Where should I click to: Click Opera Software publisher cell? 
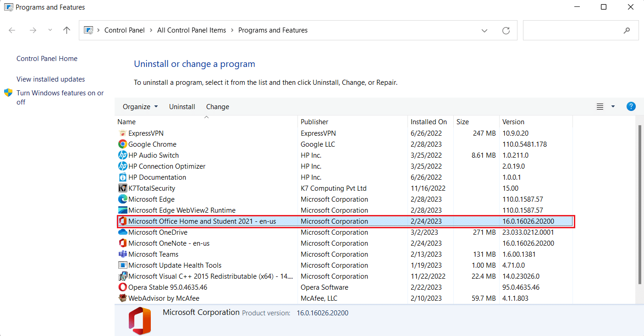[325, 287]
